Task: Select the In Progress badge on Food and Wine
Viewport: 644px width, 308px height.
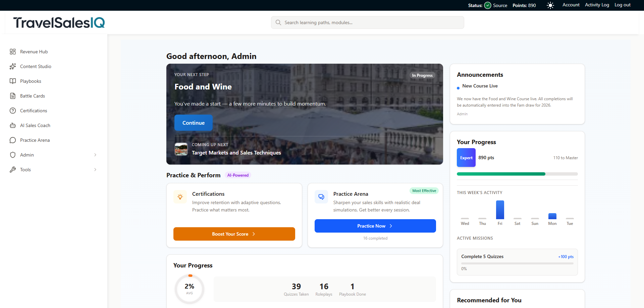Action: pyautogui.click(x=422, y=75)
